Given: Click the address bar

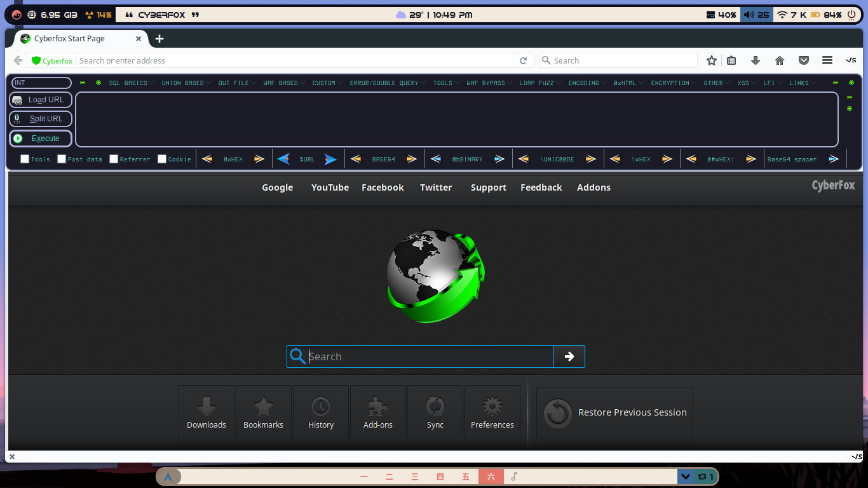Looking at the screenshot, I should click(x=294, y=60).
